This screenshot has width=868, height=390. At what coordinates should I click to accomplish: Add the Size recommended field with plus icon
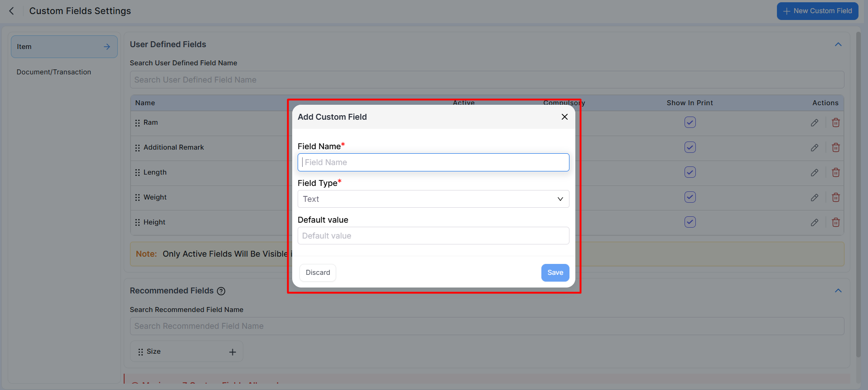pos(232,352)
